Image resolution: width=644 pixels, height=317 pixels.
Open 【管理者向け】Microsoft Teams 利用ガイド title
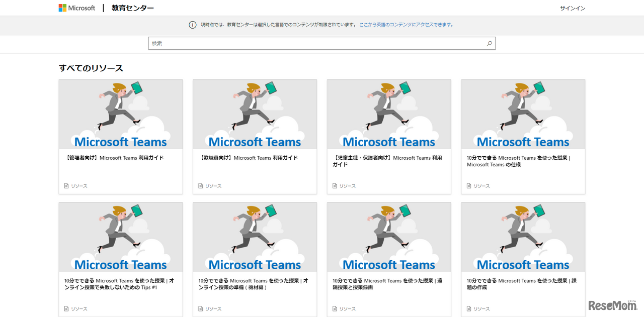coord(115,158)
